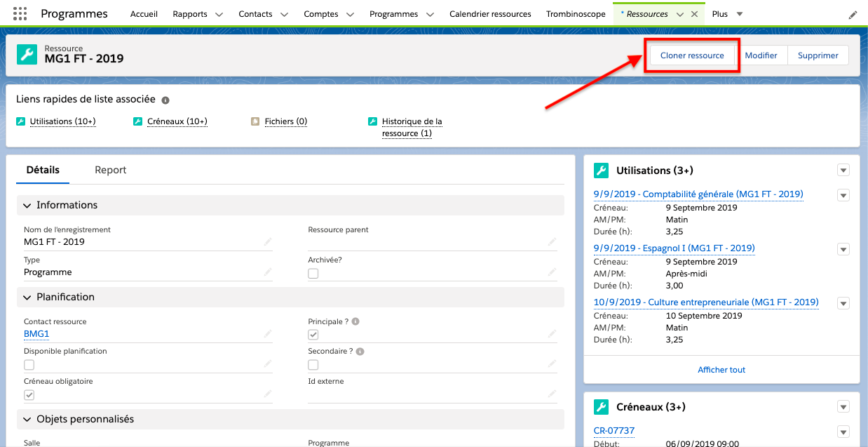Toggle the Disponible planification checkbox

[x=29, y=365]
